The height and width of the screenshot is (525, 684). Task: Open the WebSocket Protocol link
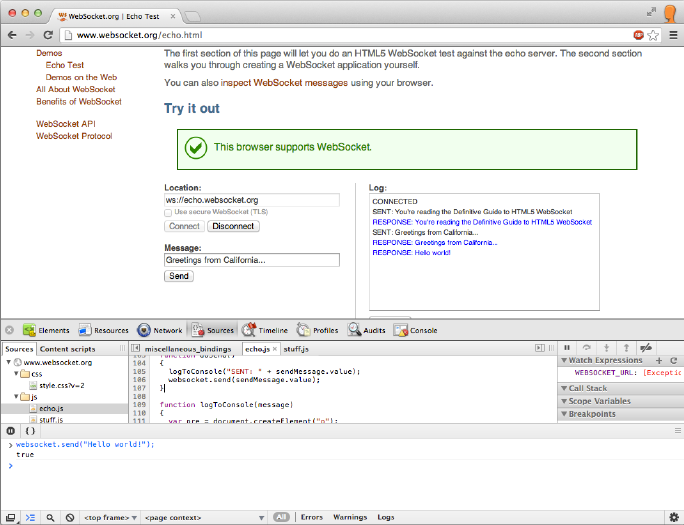coord(74,136)
